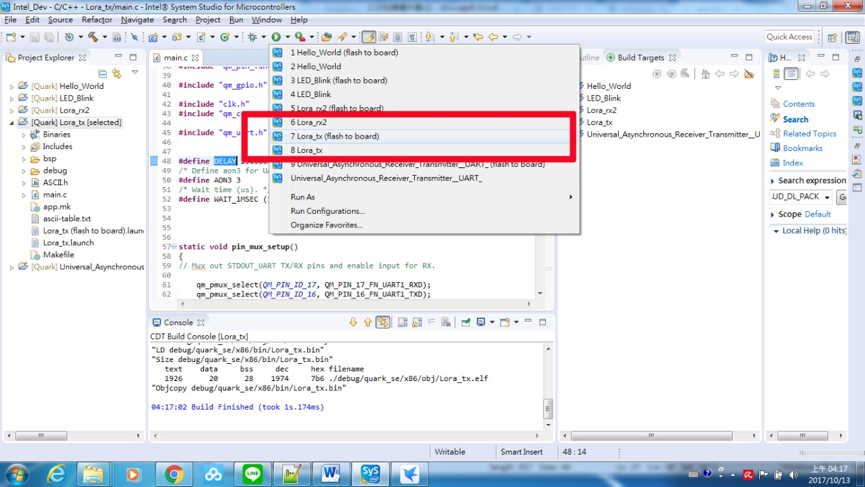Click the build hammer toolbar icon
Screen dimensions: 865x487
click(93, 37)
